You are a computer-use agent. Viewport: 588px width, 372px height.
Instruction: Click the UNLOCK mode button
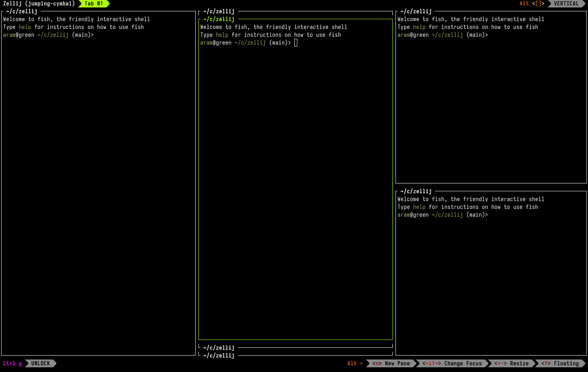click(x=41, y=363)
